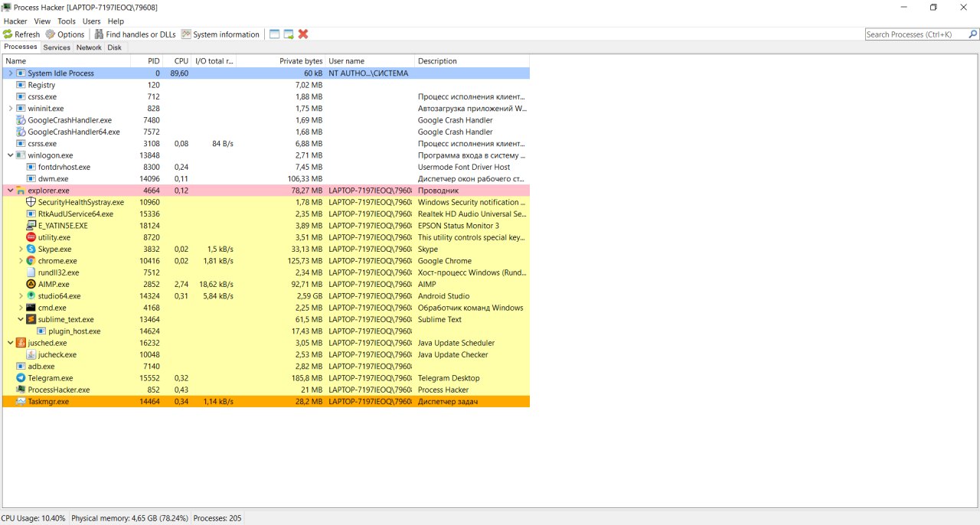The image size is (980, 525).
Task: Select the rundll32.exe process row
Action: (266, 272)
